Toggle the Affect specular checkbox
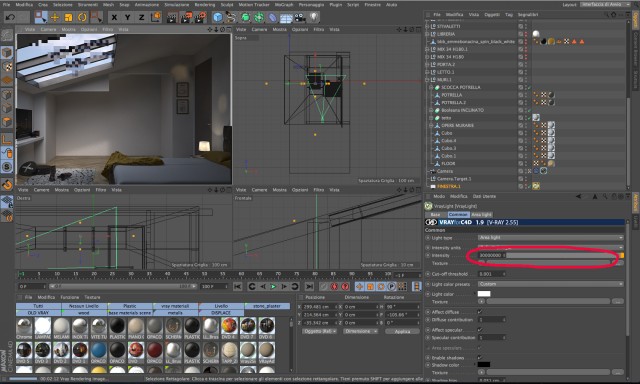The height and width of the screenshot is (384, 640). pyautogui.click(x=480, y=330)
